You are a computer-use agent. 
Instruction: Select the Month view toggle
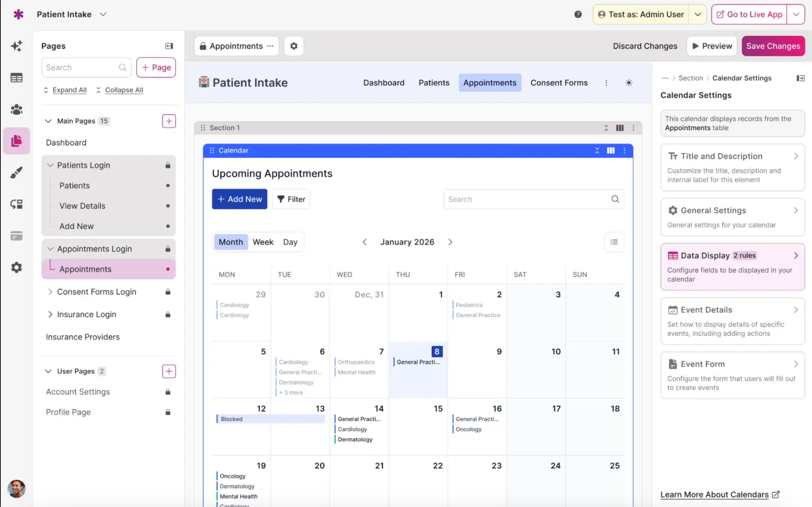coord(231,242)
